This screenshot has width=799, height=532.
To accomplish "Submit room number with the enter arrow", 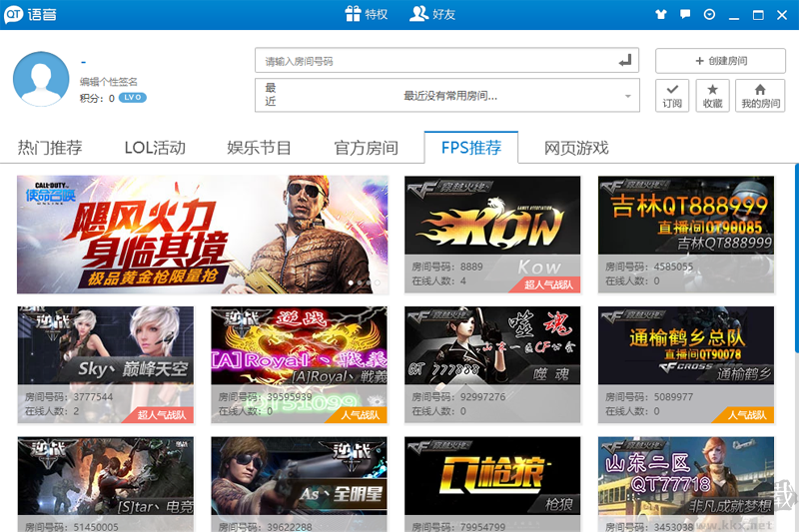I will [625, 61].
